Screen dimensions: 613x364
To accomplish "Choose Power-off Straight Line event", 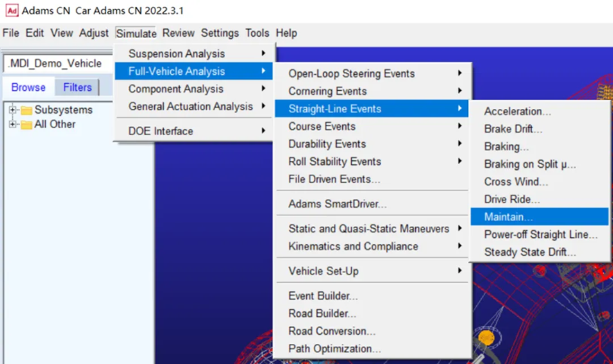I will pos(540,234).
